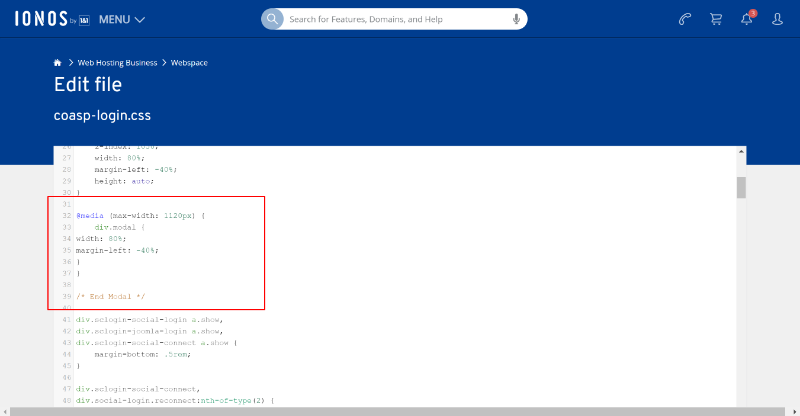Click 'margin-bottom: .5rem;' code line

[x=142, y=354]
